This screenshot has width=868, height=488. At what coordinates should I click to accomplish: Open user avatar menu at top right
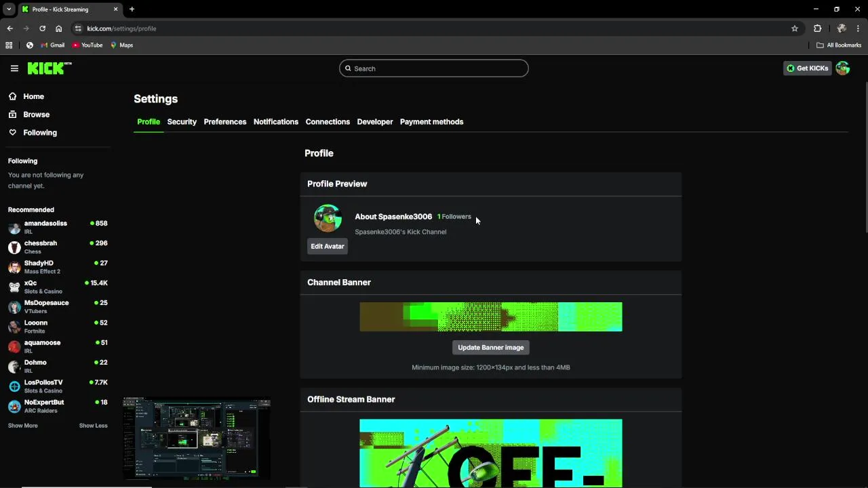[843, 68]
